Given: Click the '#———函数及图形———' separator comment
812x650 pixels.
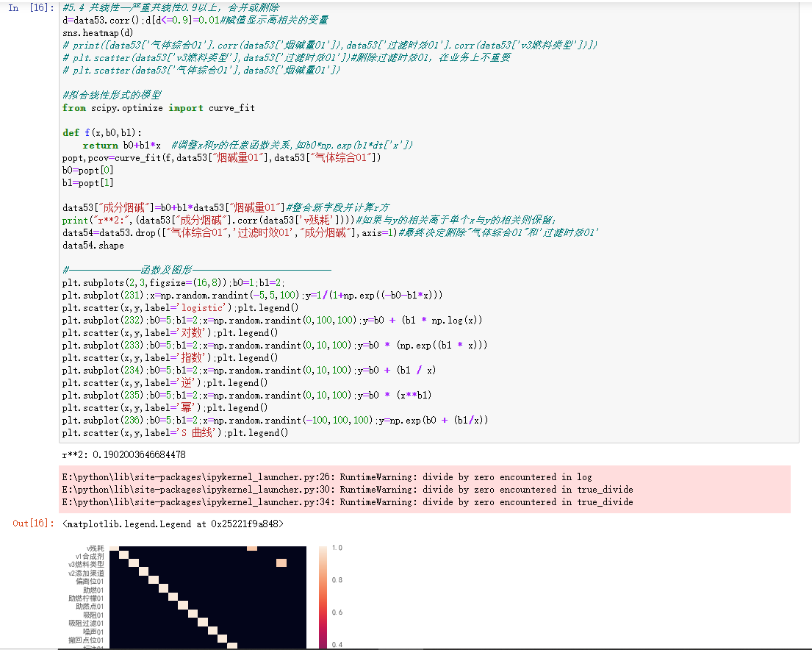Looking at the screenshot, I should click(197, 270).
